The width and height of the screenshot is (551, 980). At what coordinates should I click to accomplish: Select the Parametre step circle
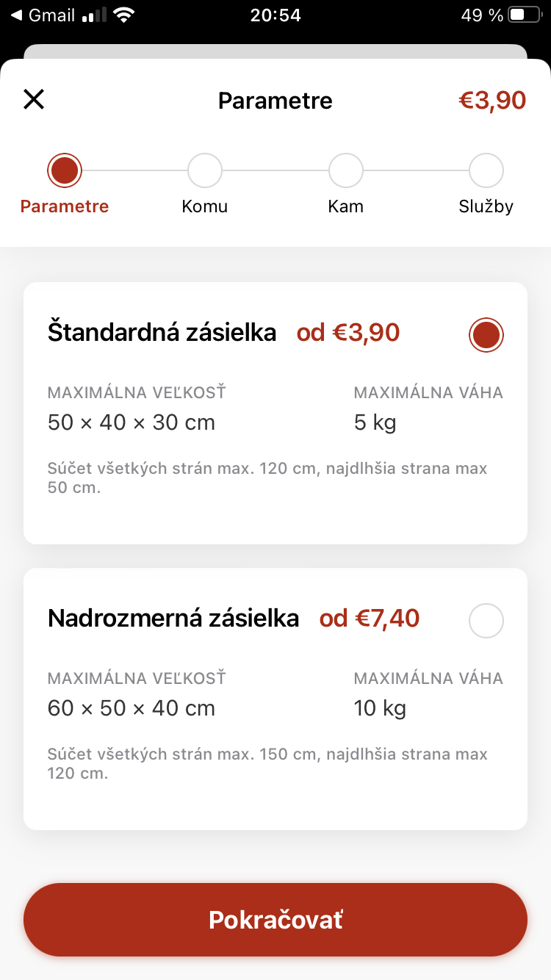65,170
